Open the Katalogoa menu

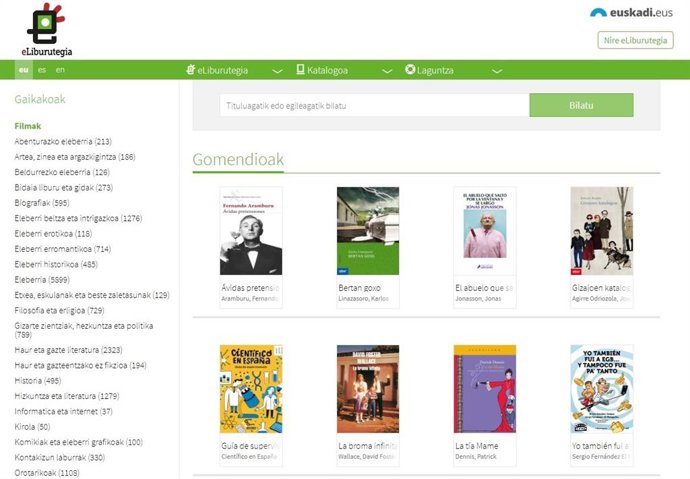pos(328,70)
